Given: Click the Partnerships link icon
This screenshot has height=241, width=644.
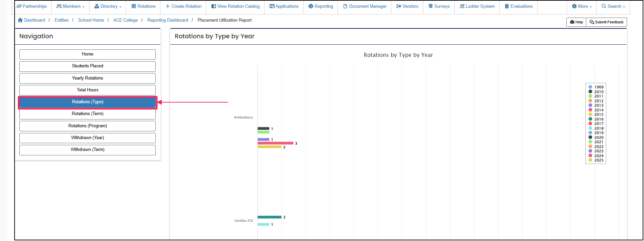Looking at the screenshot, I should point(19,6).
